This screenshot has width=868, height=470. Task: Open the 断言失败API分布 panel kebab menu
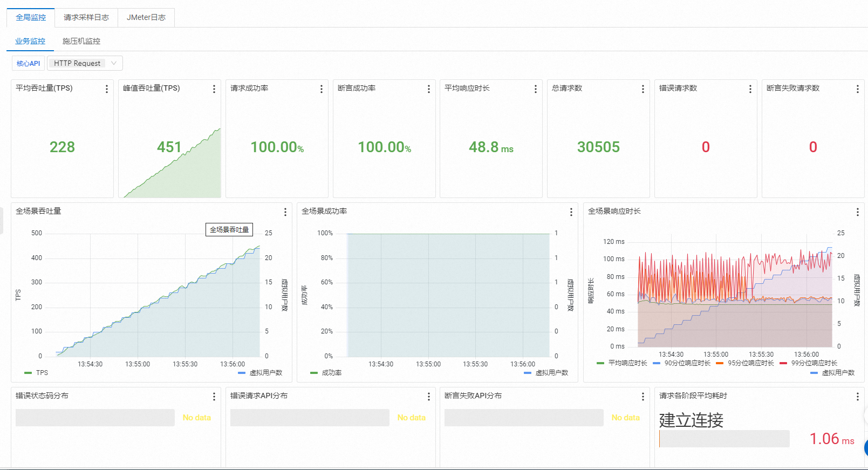tap(643, 397)
